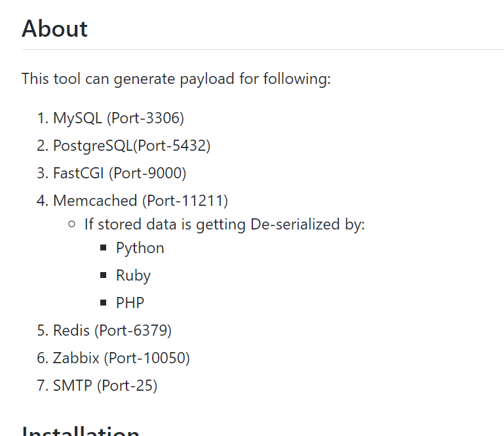This screenshot has width=504, height=436.
Task: Click the hollow circle bullet under Memcached
Action: (72, 224)
